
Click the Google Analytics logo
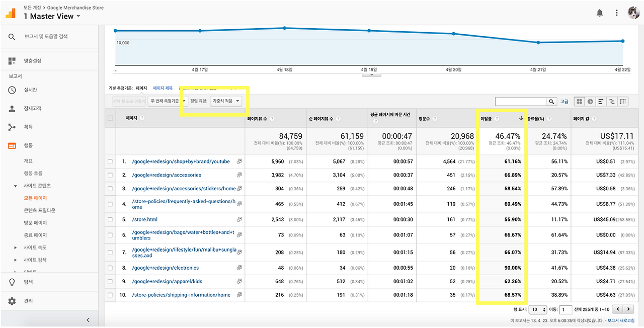tap(11, 13)
